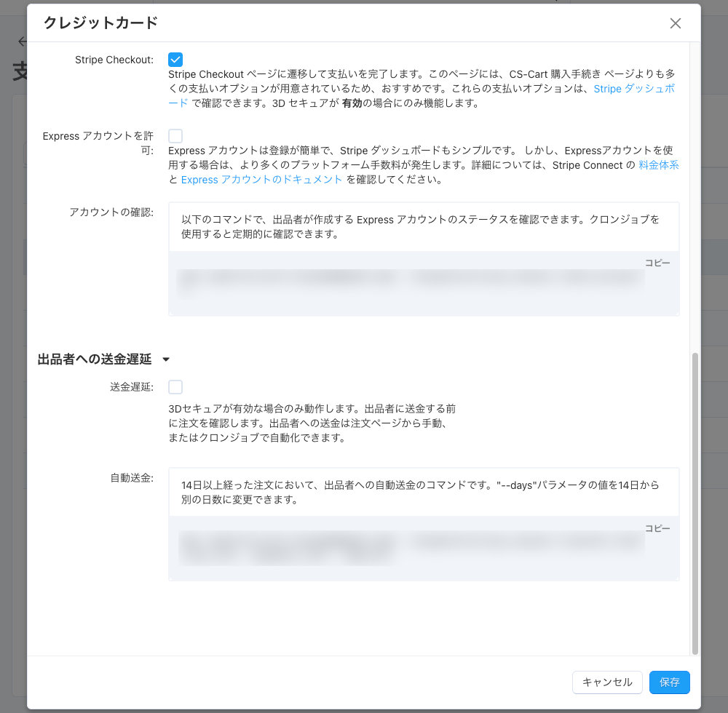
Task: Click the クレジットカード dialog title
Action: [100, 23]
